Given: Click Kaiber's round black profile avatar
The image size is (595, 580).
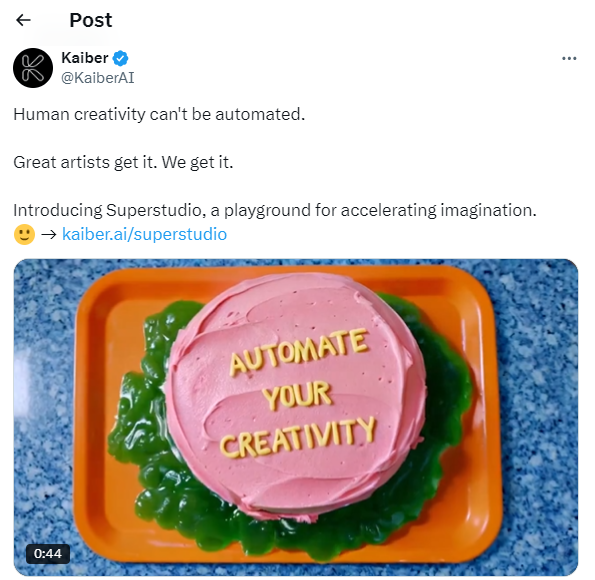Looking at the screenshot, I should (33, 68).
